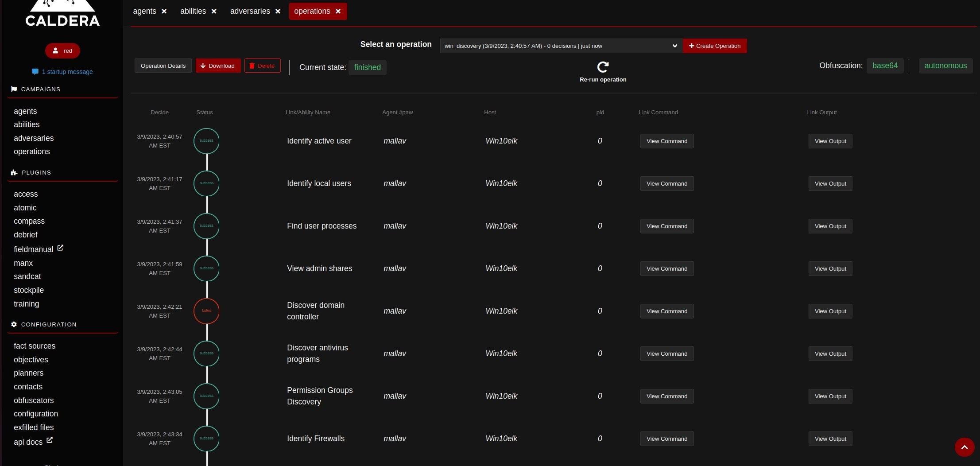Click failed status circle for Discover domain controller
This screenshot has width=980, height=466.
click(x=206, y=311)
